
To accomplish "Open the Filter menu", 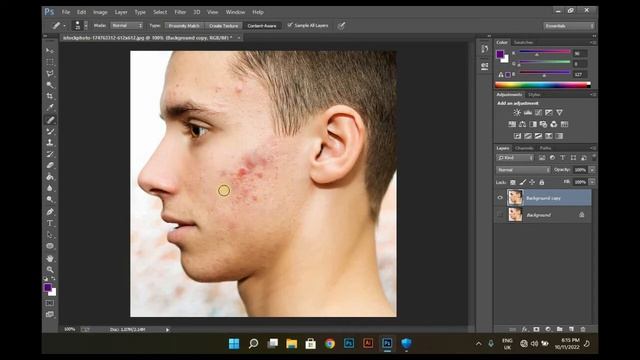I will [x=180, y=12].
